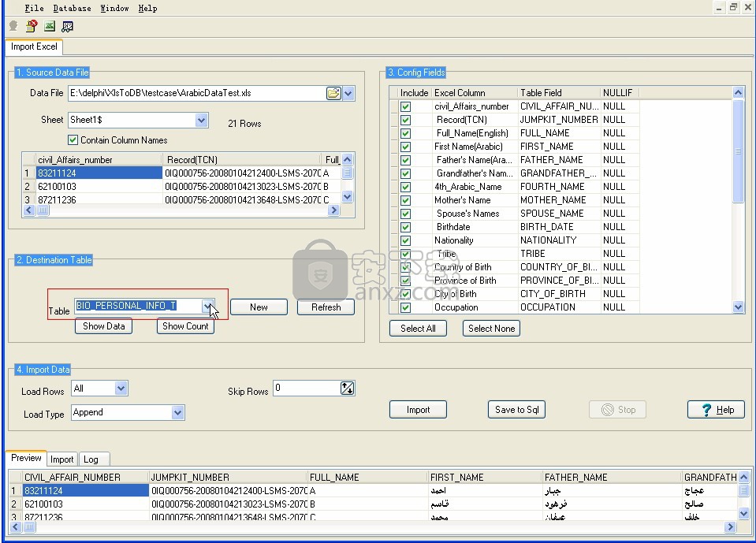Open the browse folder icon beside Data File
Screen dimensions: 756x543
(x=333, y=93)
